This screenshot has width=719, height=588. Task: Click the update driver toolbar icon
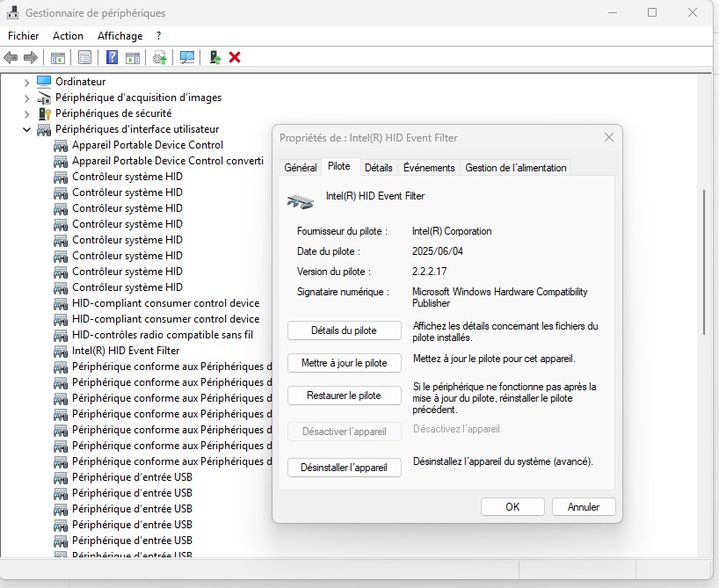(159, 57)
